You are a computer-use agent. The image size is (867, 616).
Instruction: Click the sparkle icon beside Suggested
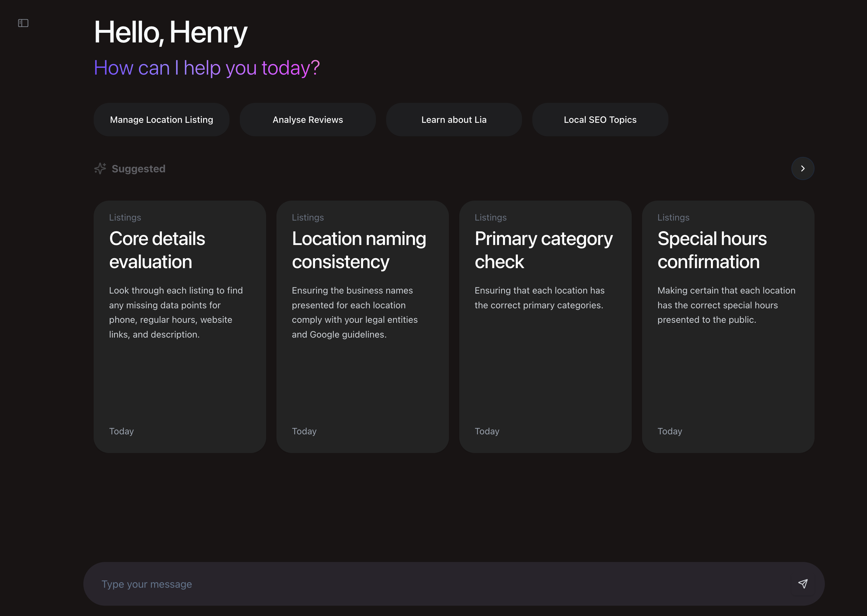coord(100,168)
